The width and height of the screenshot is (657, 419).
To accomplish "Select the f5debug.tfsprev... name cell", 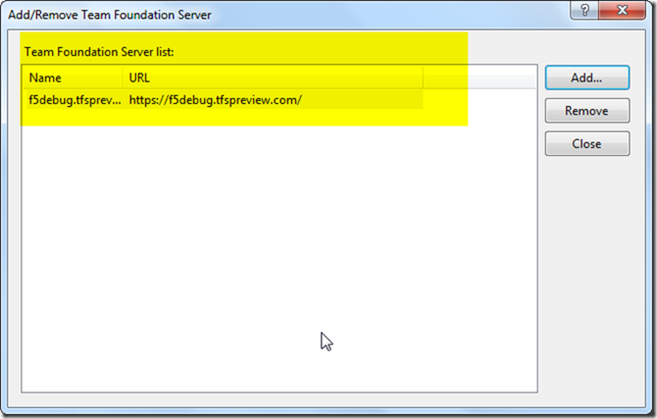I will [75, 100].
